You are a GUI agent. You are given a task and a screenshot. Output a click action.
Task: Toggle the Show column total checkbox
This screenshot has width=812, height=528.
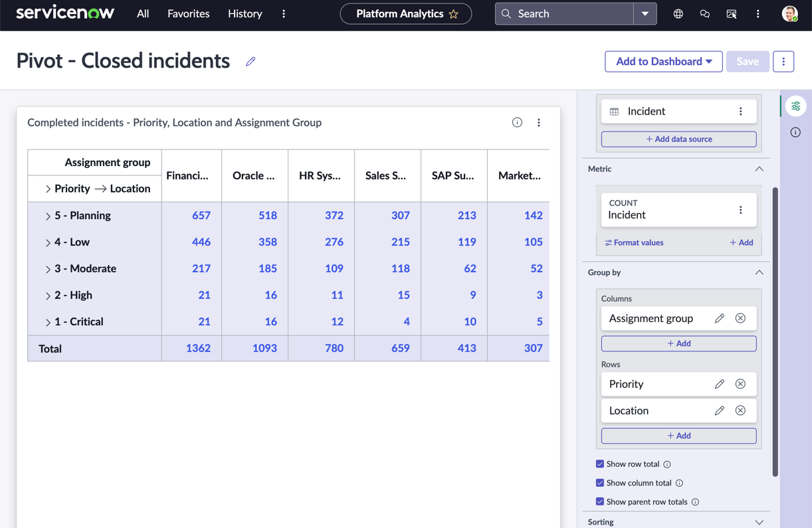[600, 483]
